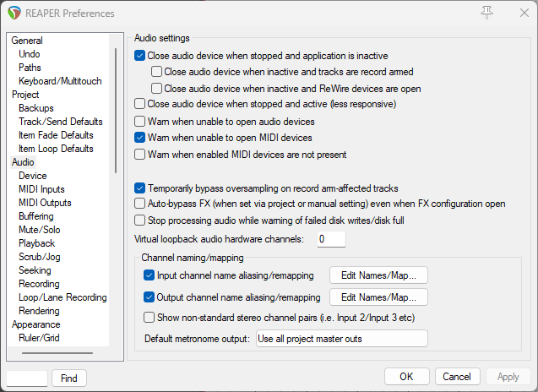538x392 pixels.
Task: Open Item Loop Defaults page
Action: [x=56, y=149]
